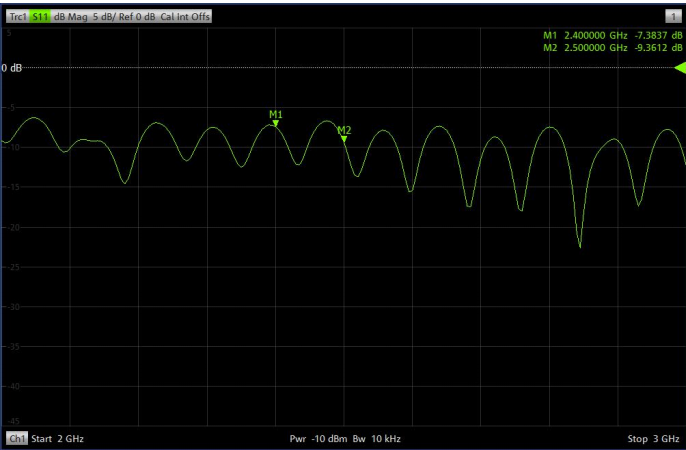Screen dimensions: 686x450
Task: Select the Ch1 channel label
Action: [x=17, y=438]
